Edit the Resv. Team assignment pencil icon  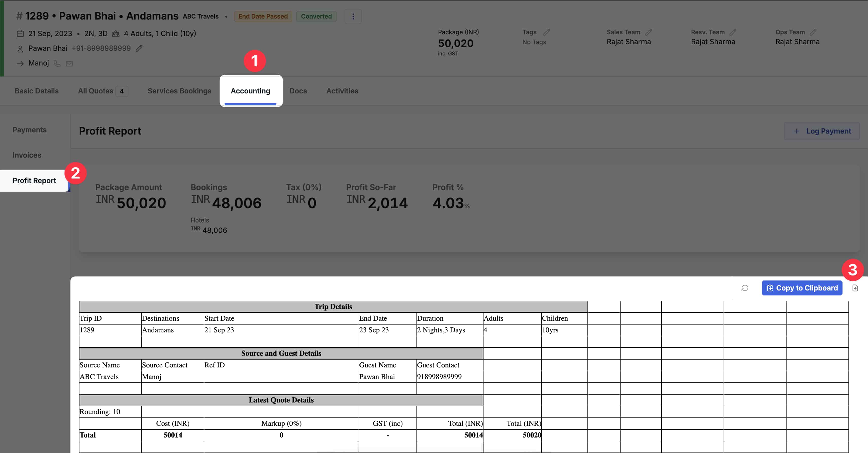pos(733,32)
